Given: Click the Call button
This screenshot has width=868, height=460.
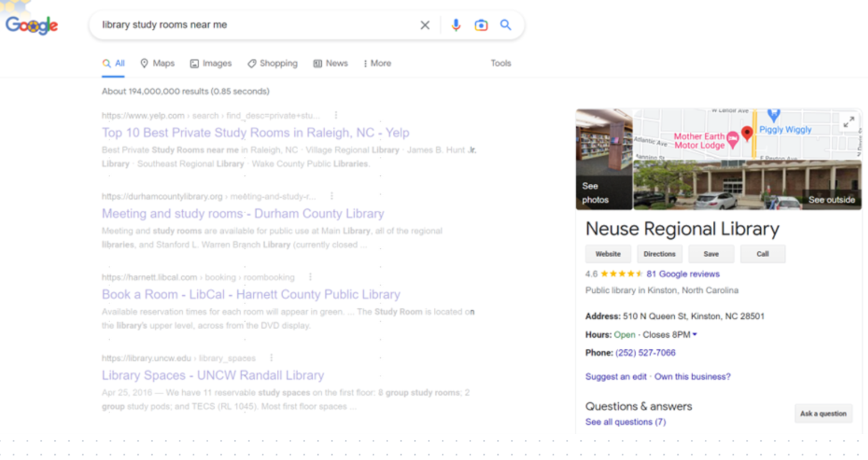Looking at the screenshot, I should [x=763, y=254].
